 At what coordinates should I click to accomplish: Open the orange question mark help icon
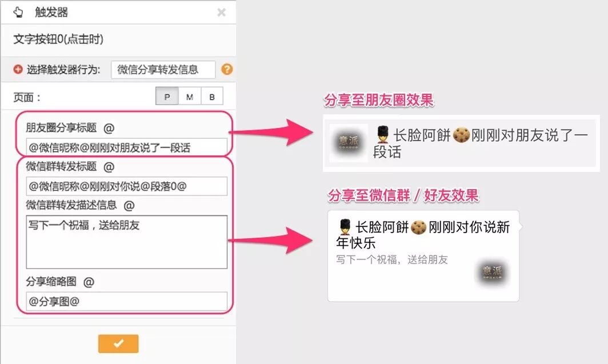[x=227, y=69]
